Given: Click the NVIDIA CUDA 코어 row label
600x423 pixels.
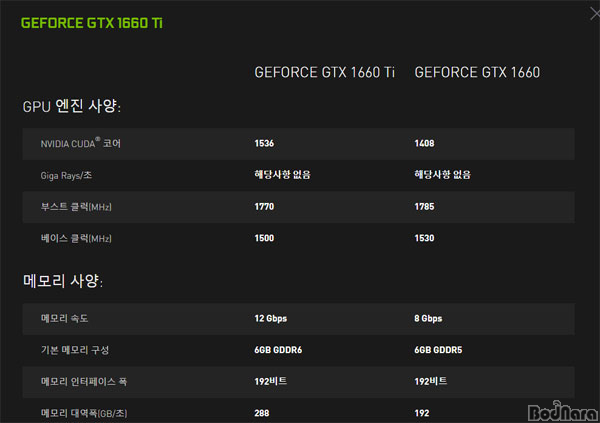Looking at the screenshot, I should click(x=81, y=143).
